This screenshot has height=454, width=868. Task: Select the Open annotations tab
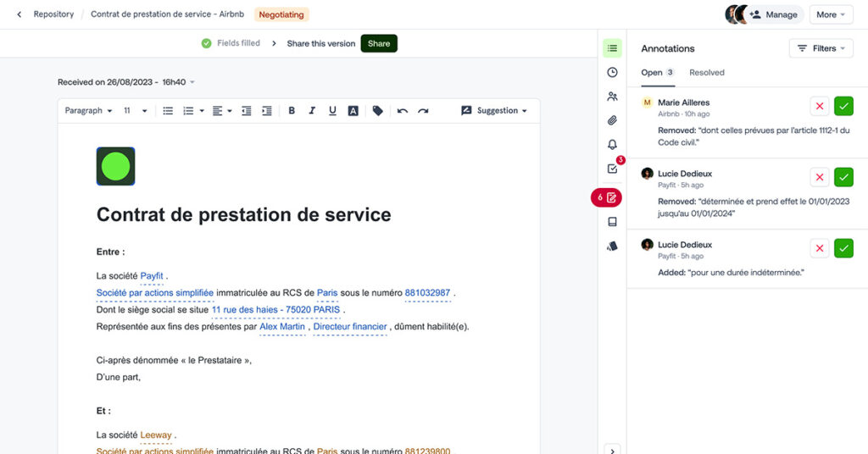(652, 73)
